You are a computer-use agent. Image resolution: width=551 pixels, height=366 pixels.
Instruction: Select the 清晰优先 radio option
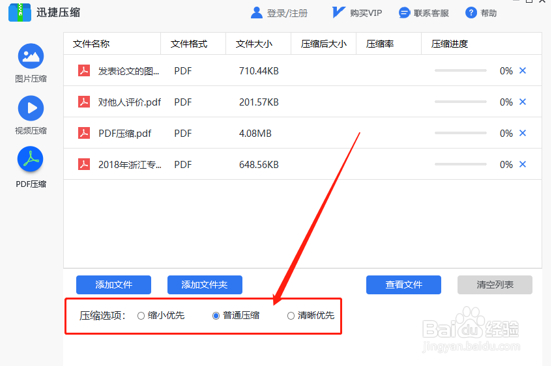pyautogui.click(x=291, y=316)
